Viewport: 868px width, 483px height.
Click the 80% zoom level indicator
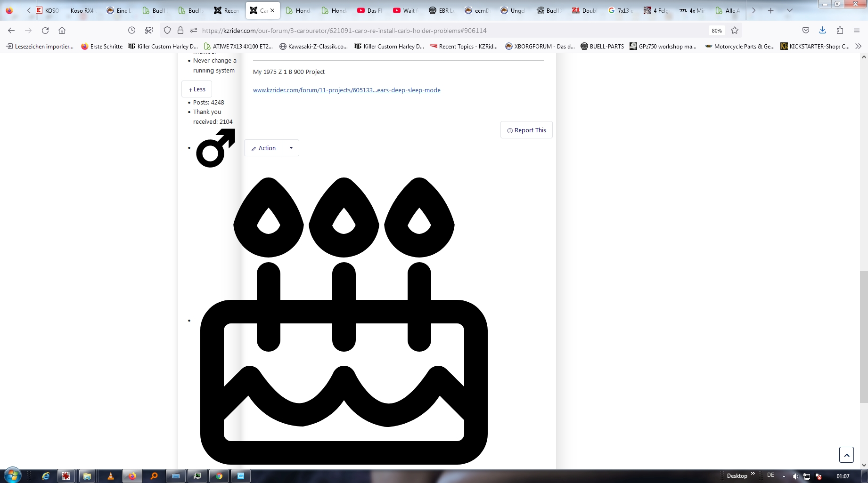click(x=717, y=31)
